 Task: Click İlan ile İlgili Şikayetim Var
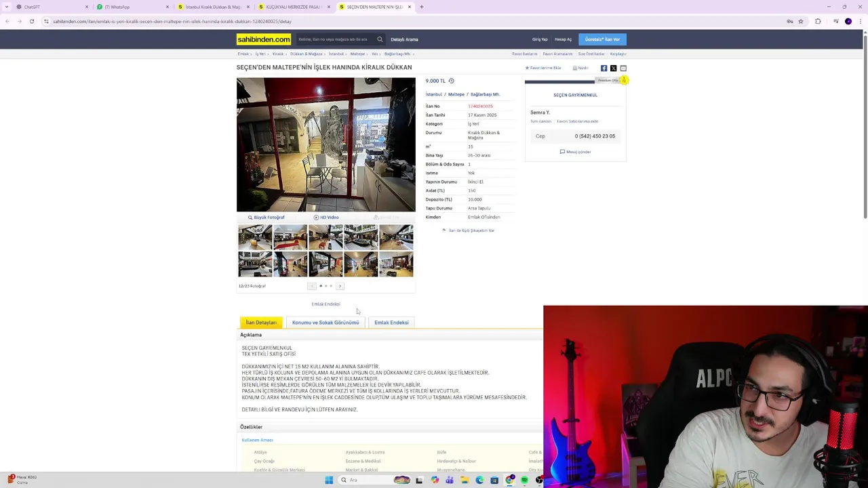tap(468, 230)
